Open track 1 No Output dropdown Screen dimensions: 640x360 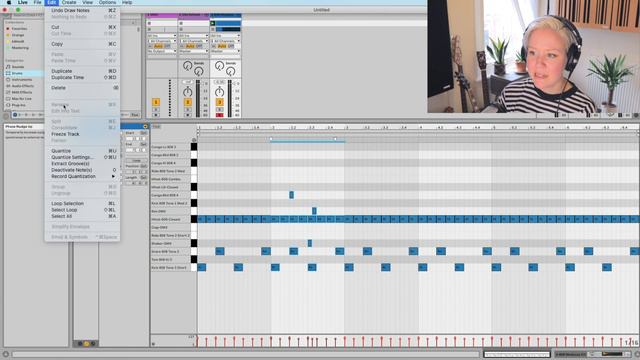point(162,51)
